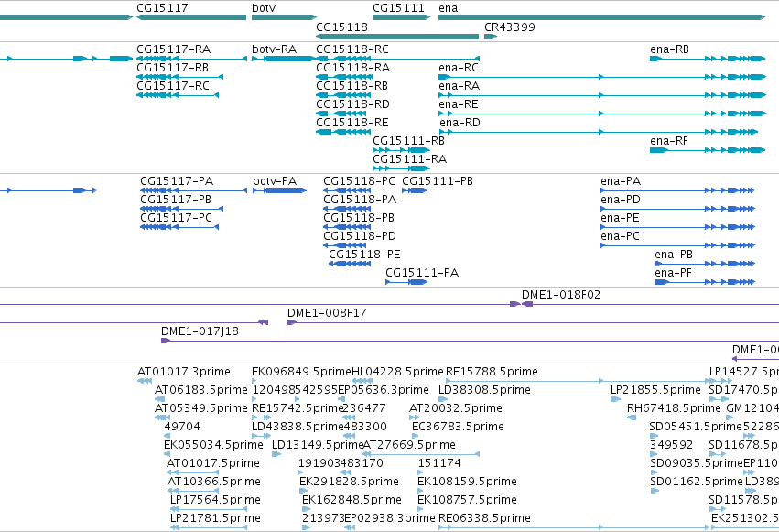
Task: Click the botv-PA protein label
Action: click(275, 181)
